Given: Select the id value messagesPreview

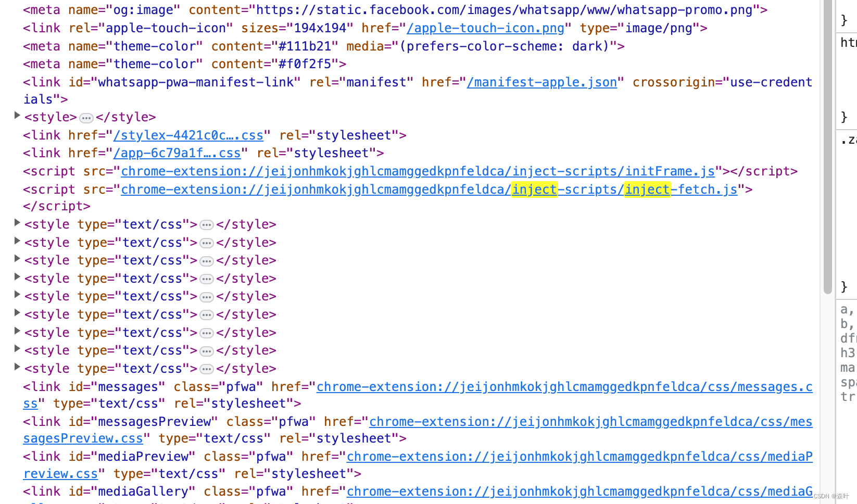Looking at the screenshot, I should tap(155, 422).
